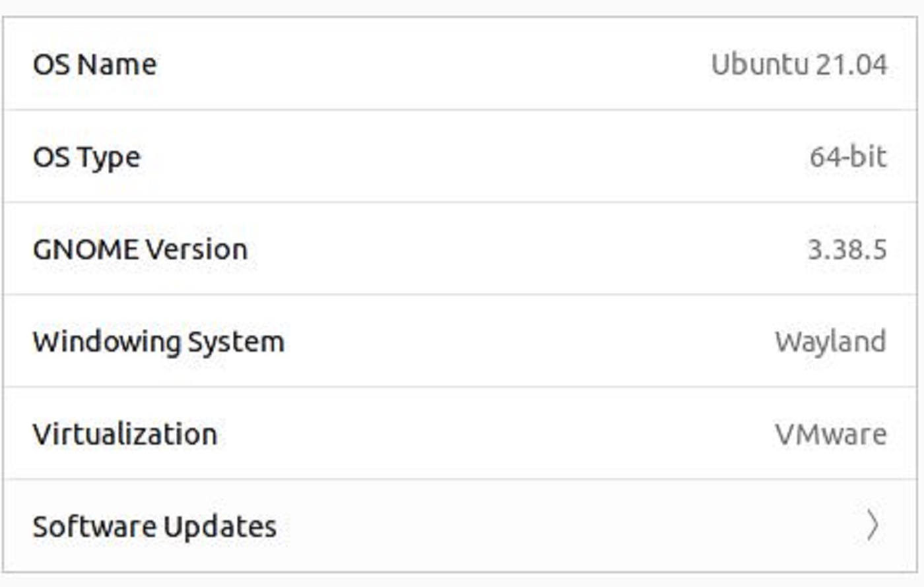
Task: Click the 3.38.5 GNOME version number
Action: (x=847, y=249)
